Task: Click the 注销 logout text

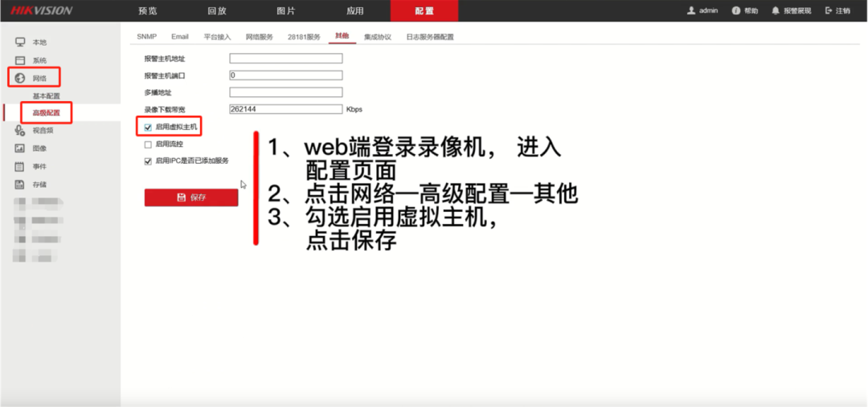Action: (843, 10)
